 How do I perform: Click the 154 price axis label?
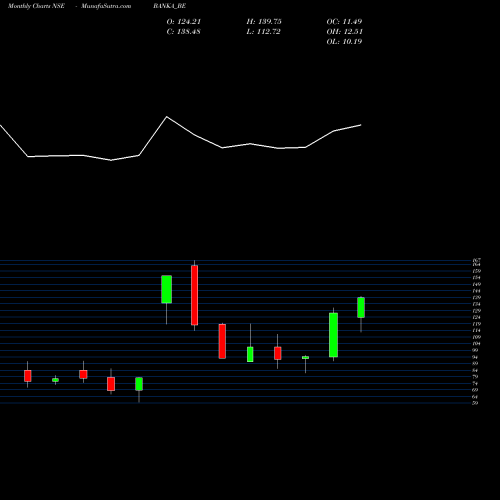(477, 278)
